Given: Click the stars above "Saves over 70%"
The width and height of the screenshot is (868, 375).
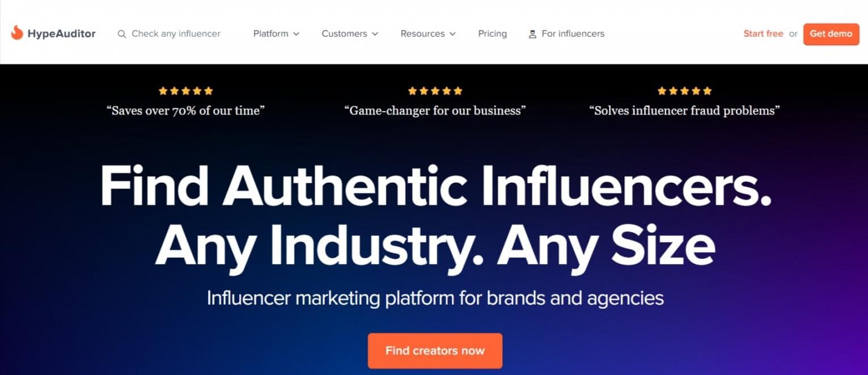Looking at the screenshot, I should [185, 91].
